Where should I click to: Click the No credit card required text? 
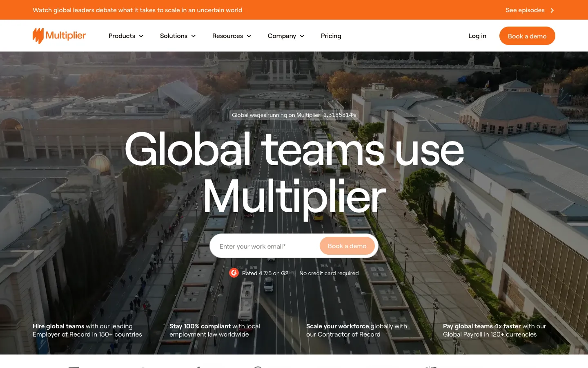pyautogui.click(x=329, y=273)
